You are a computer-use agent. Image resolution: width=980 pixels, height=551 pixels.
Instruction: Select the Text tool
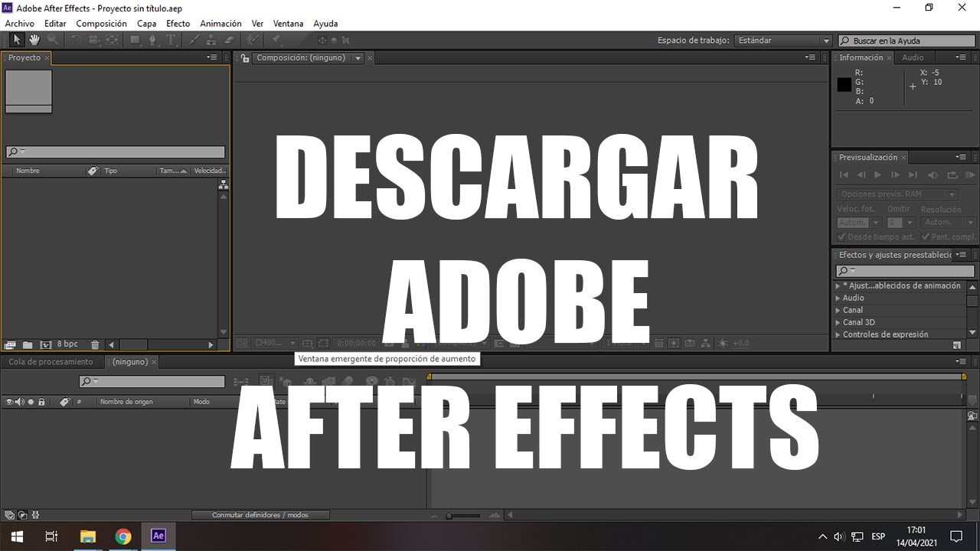170,40
